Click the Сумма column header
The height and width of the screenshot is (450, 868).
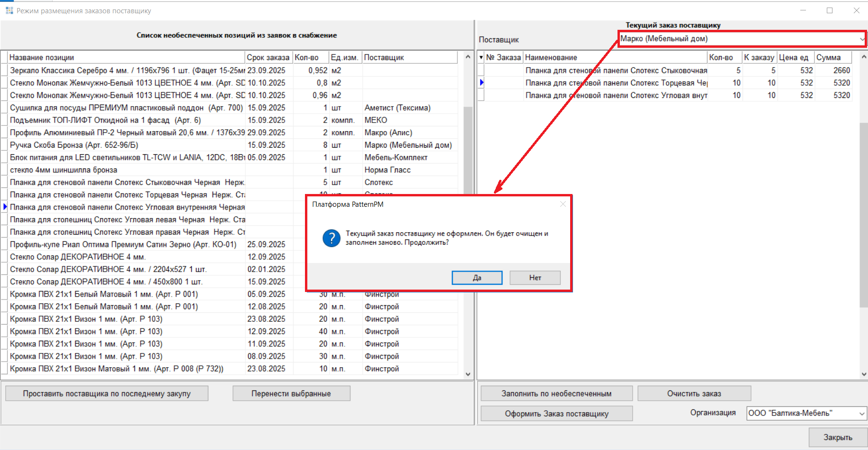click(x=832, y=58)
